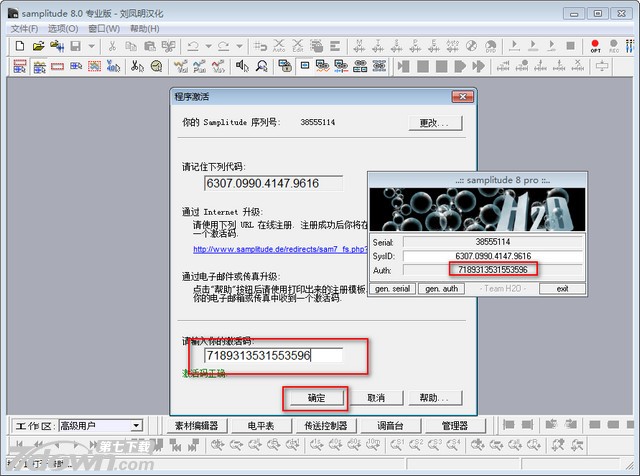Click the SysID field in keygen
Screen dimensions: 640x476
click(x=493, y=256)
